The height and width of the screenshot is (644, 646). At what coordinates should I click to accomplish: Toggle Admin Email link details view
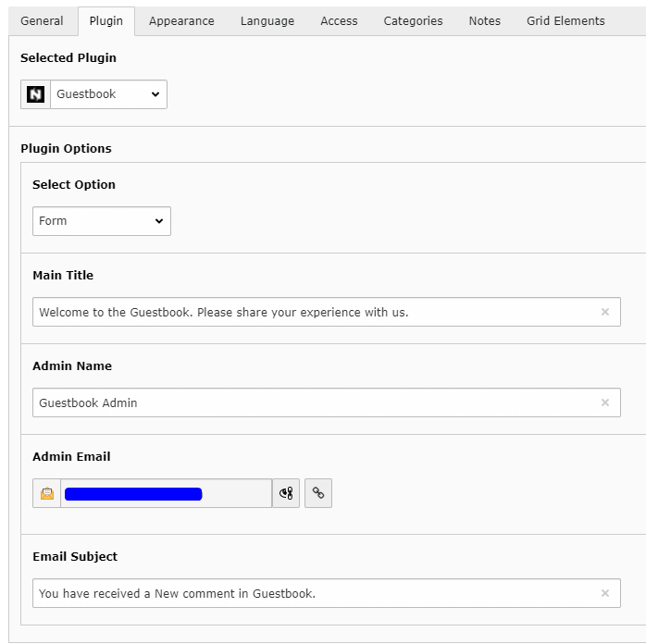(286, 493)
